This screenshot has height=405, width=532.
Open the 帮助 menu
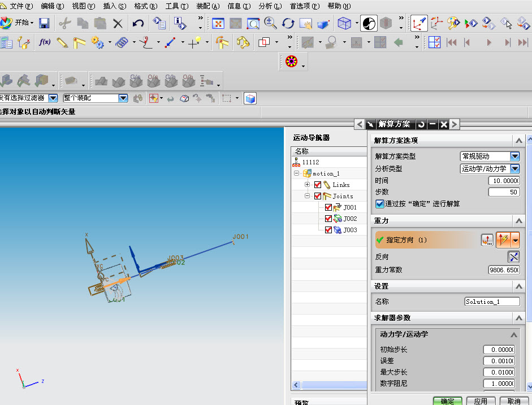[339, 6]
